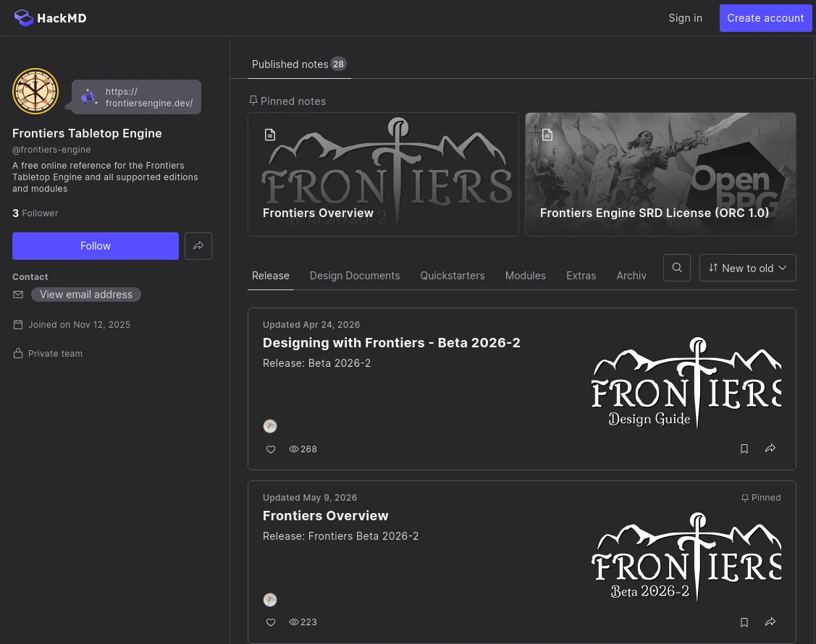Open the pinned Frontiers Engine SRD License card
Image resolution: width=816 pixels, height=644 pixels.
coord(660,174)
